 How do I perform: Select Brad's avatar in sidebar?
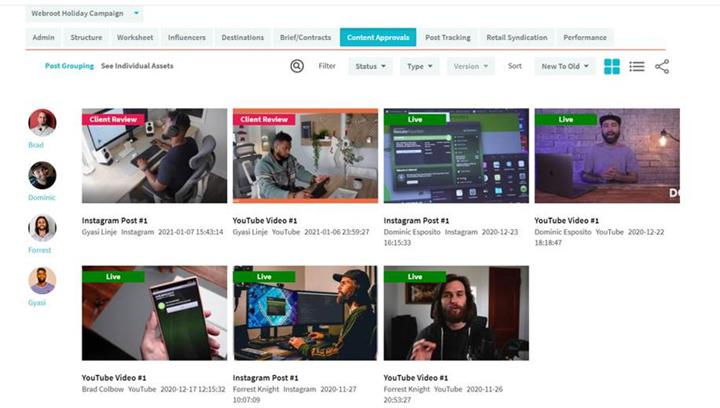[42, 123]
